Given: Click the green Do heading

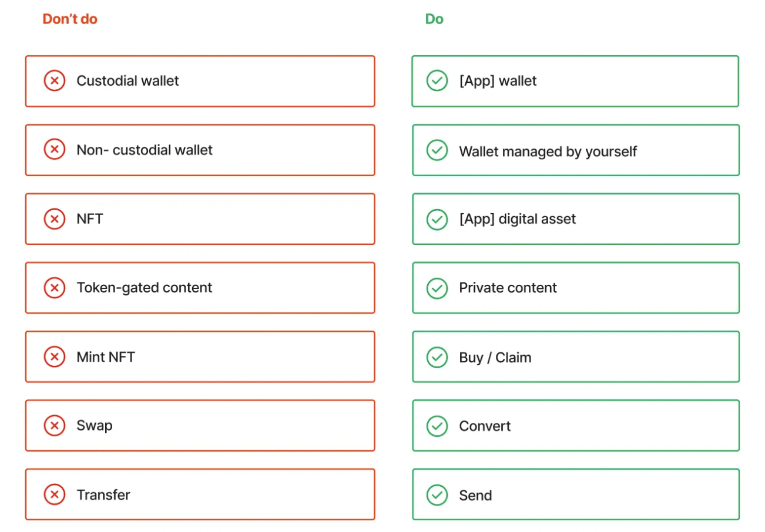Looking at the screenshot, I should click(434, 19).
